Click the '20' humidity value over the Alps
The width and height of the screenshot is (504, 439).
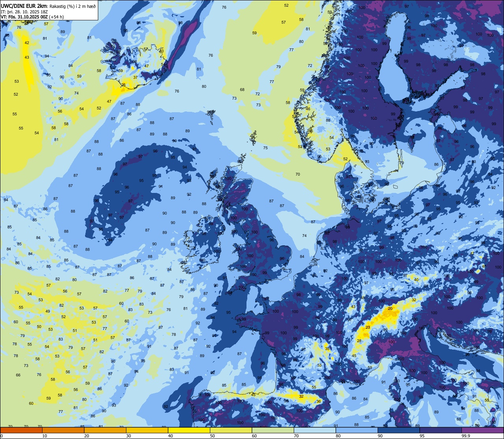point(390,308)
